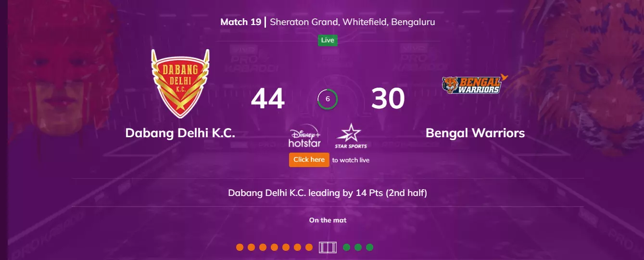Click Dabang Delhi's score of 44
Image resolution: width=644 pixels, height=260 pixels.
point(268,99)
